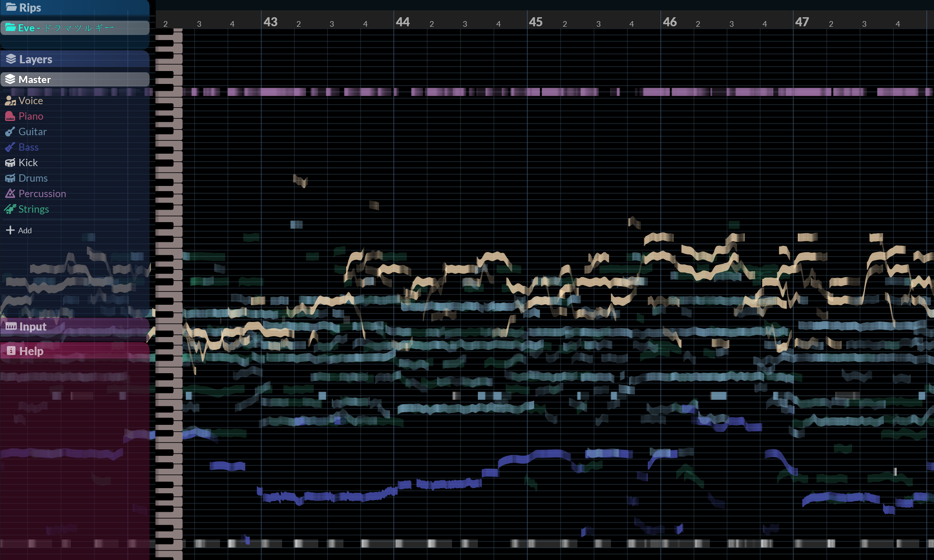Select the Master layer
934x560 pixels.
tap(34, 80)
